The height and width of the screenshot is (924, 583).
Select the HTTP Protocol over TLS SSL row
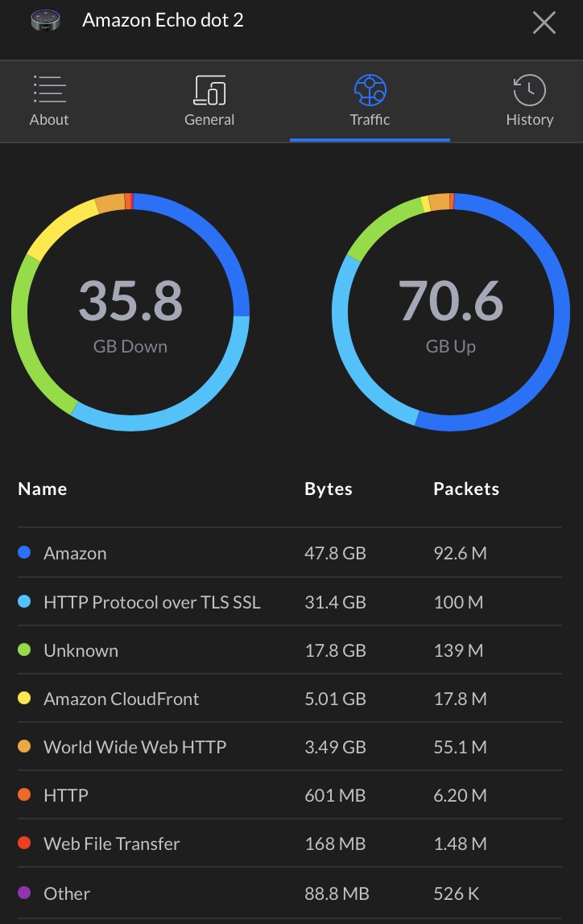(x=289, y=602)
